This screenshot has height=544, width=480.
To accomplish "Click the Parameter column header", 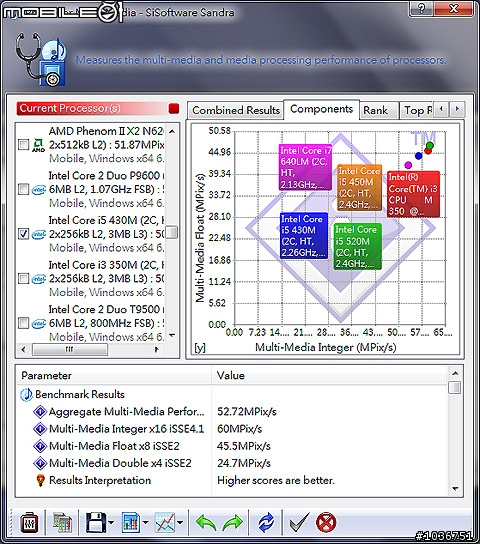I will [x=114, y=375].
